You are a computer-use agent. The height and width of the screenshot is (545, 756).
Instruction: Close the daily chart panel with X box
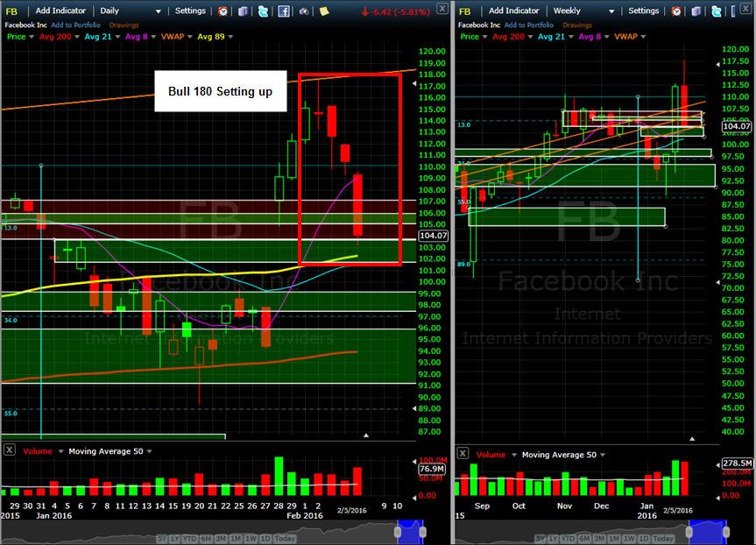(x=442, y=8)
